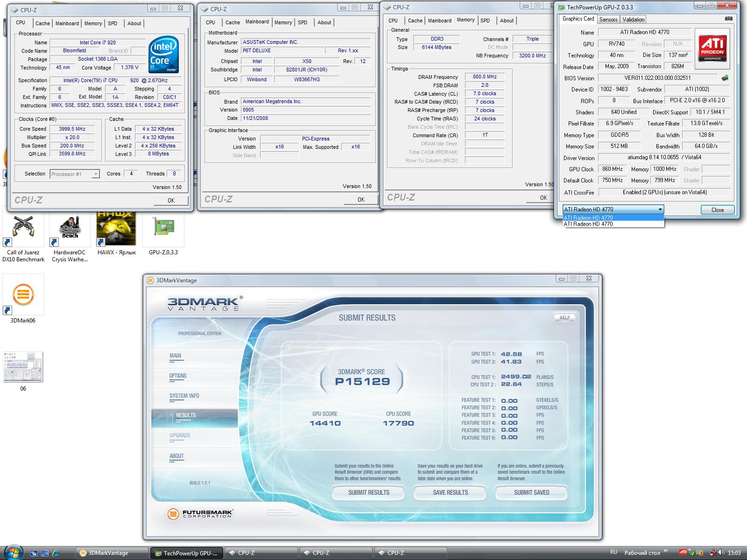Viewport: 747px width, 560px height.
Task: Click the CPU score value 17790
Action: pyautogui.click(x=398, y=423)
